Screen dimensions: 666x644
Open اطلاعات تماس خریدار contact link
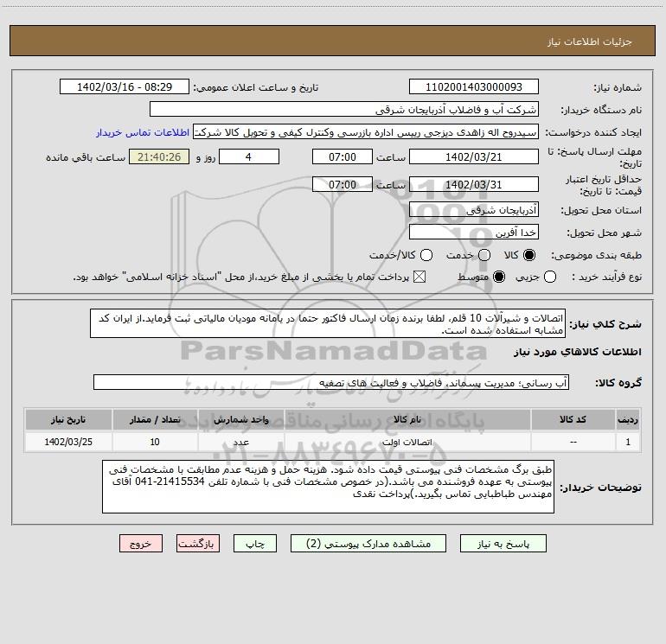click(x=143, y=132)
